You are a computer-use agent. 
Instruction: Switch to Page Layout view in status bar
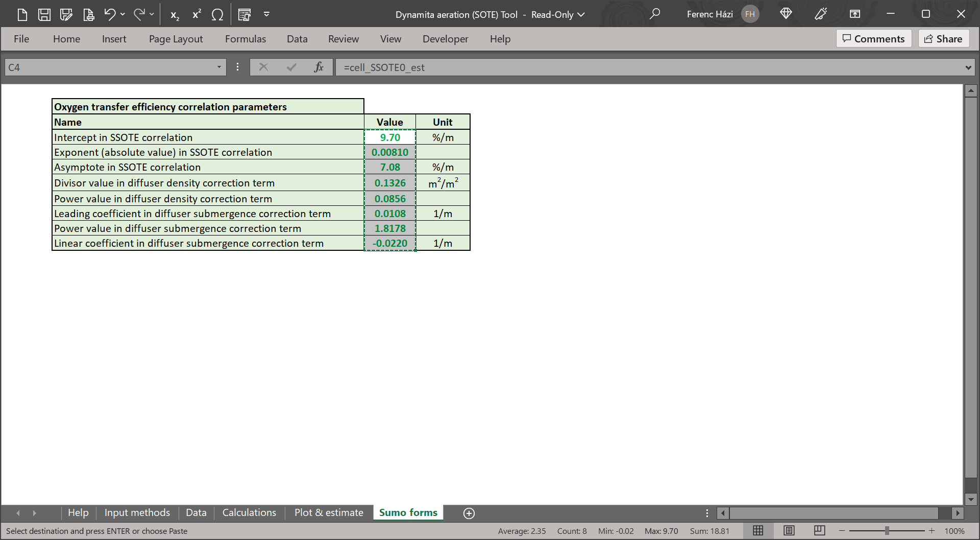point(789,531)
